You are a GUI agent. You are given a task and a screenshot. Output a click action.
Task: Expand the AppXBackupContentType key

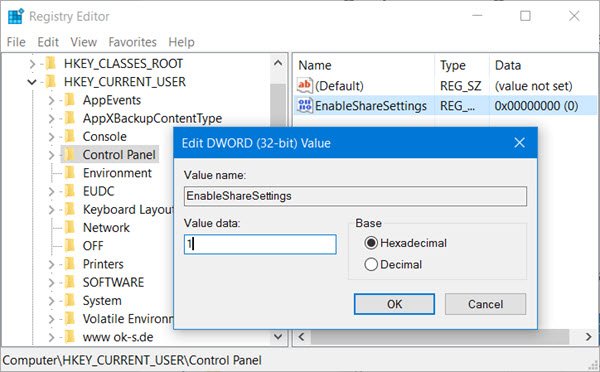pyautogui.click(x=51, y=118)
